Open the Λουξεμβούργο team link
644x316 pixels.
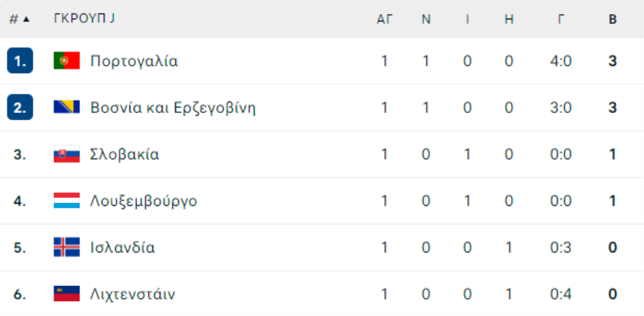pyautogui.click(x=143, y=201)
